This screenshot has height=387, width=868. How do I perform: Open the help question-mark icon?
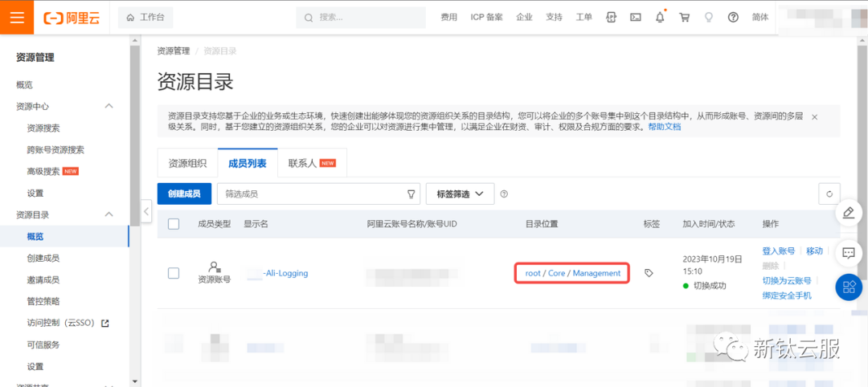pos(733,17)
